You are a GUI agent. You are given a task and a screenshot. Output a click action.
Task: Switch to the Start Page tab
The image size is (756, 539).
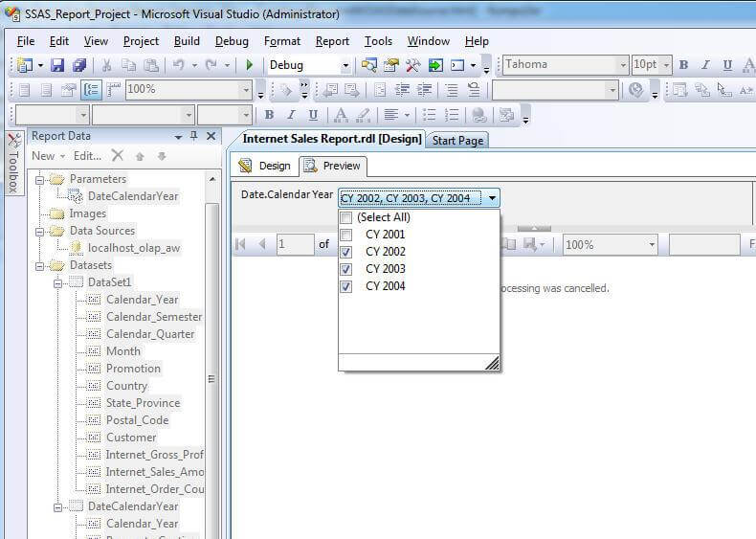(x=457, y=140)
